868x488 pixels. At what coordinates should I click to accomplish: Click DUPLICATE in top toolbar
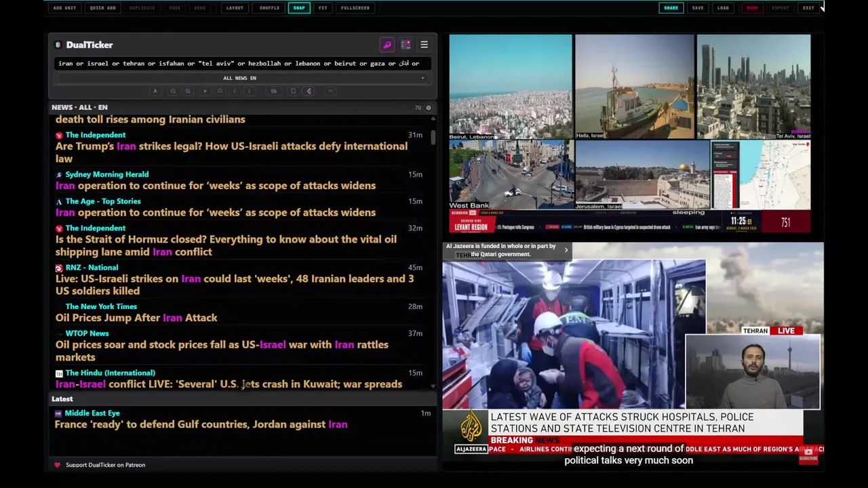[x=142, y=8]
